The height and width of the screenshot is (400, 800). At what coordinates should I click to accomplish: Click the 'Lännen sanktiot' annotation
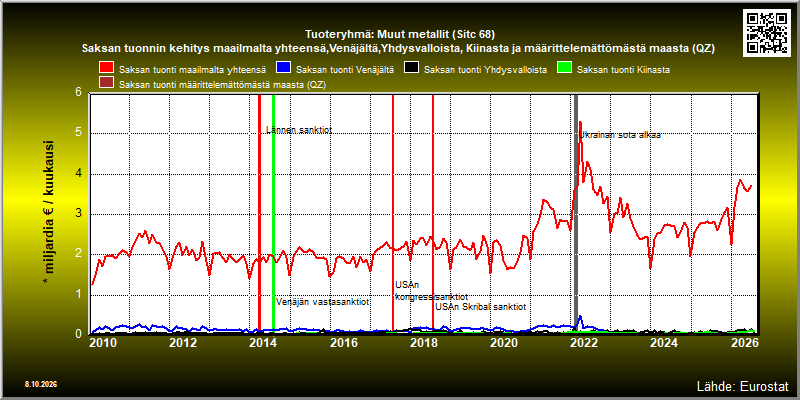(x=299, y=130)
